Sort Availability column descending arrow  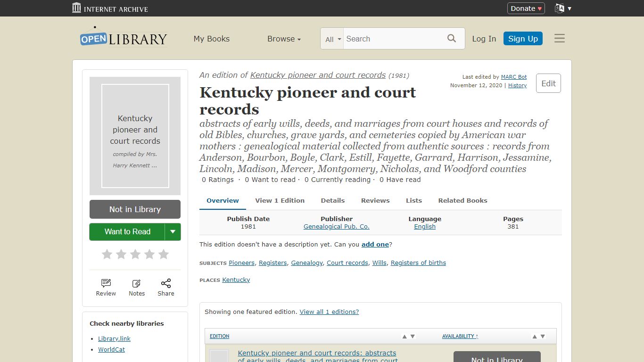tap(543, 336)
